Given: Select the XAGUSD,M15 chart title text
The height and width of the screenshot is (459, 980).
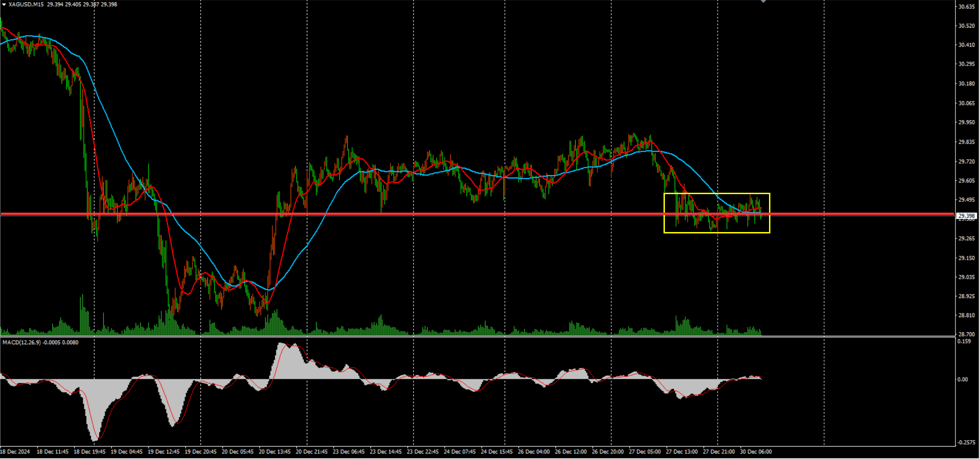Looking at the screenshot, I should point(26,5).
